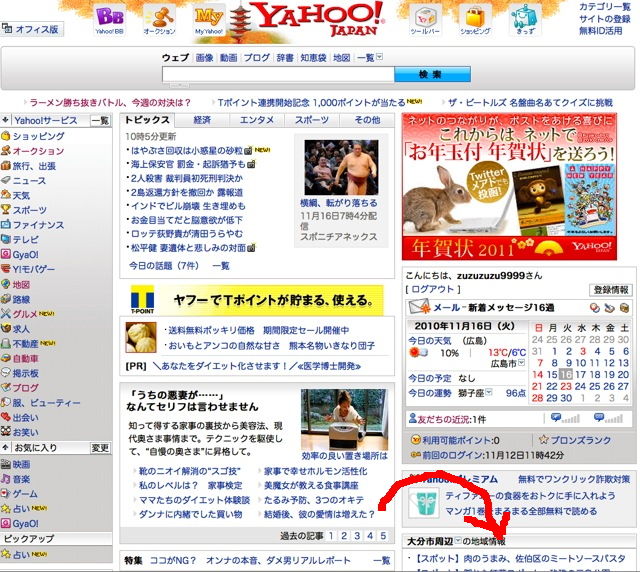This screenshot has width=640, height=572.
Task: Select ブログ search type
Action: pyautogui.click(x=257, y=58)
